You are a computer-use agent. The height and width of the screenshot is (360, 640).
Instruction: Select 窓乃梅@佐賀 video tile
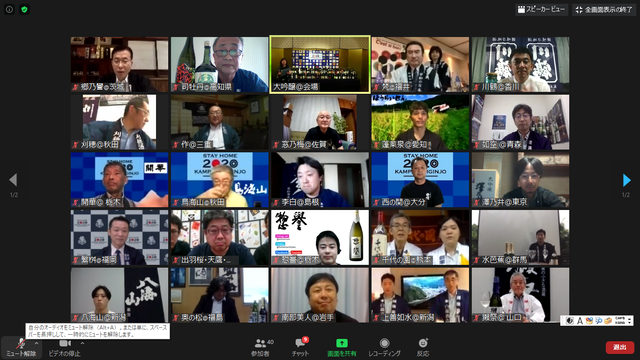coord(320,122)
